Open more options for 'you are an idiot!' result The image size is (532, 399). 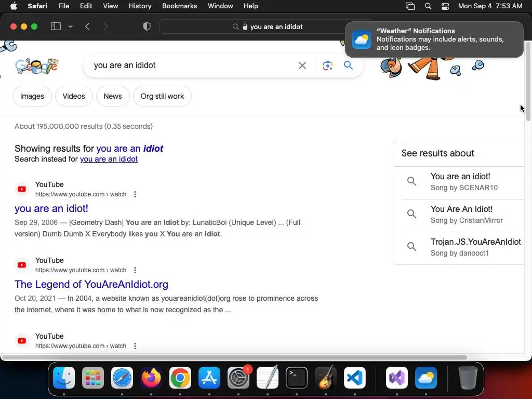pyautogui.click(x=135, y=194)
